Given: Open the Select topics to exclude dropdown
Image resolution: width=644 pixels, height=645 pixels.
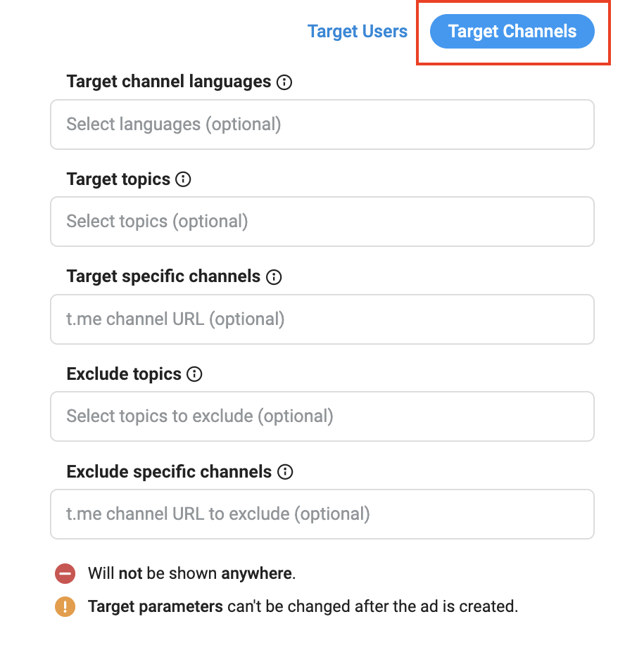Looking at the screenshot, I should 322,416.
